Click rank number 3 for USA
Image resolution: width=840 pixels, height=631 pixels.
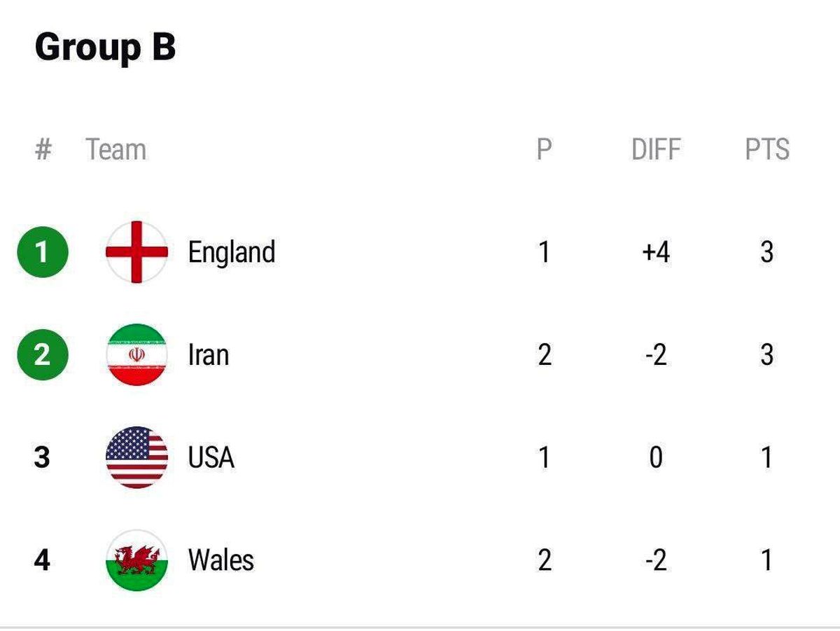click(42, 457)
